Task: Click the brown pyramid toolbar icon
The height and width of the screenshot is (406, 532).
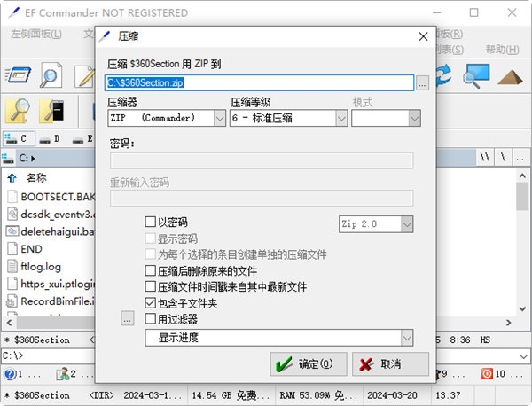Action: pos(510,76)
